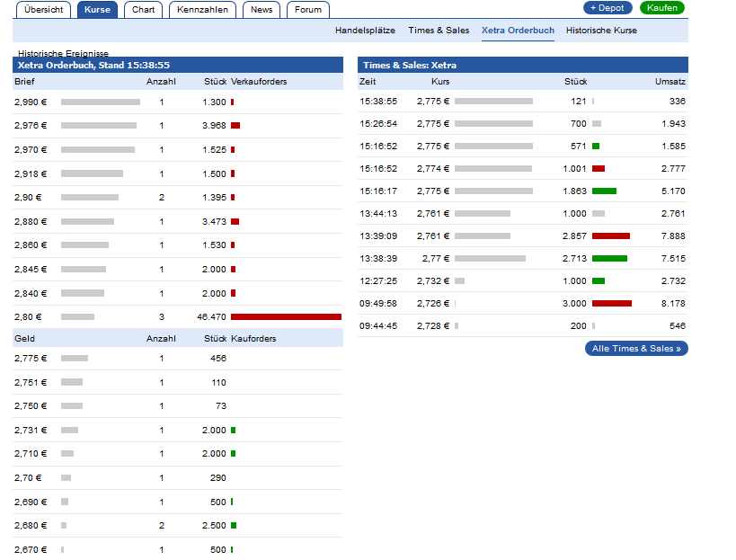Click the Verkauforders column header
736x560 pixels.
coord(259,82)
